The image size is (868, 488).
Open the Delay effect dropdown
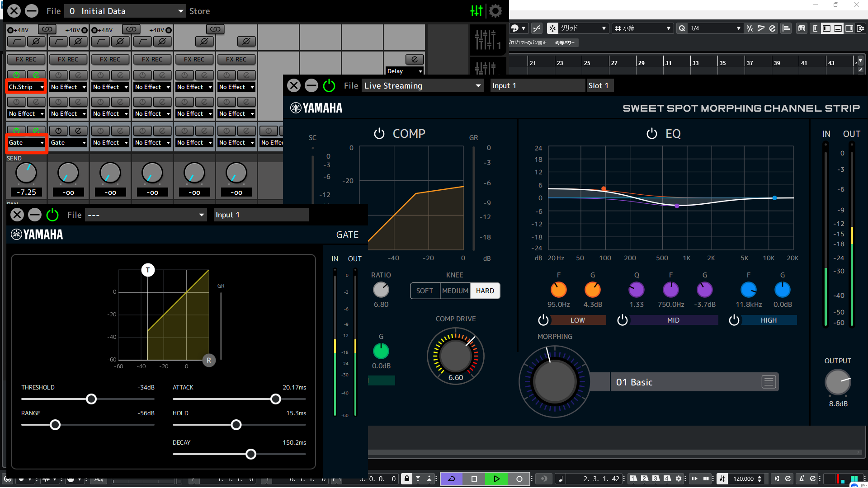405,71
